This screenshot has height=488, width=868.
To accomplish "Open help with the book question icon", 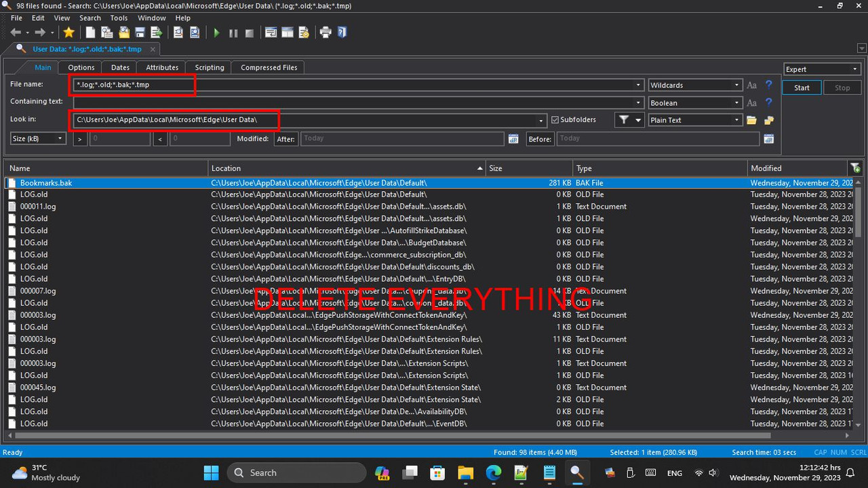I will [x=342, y=33].
